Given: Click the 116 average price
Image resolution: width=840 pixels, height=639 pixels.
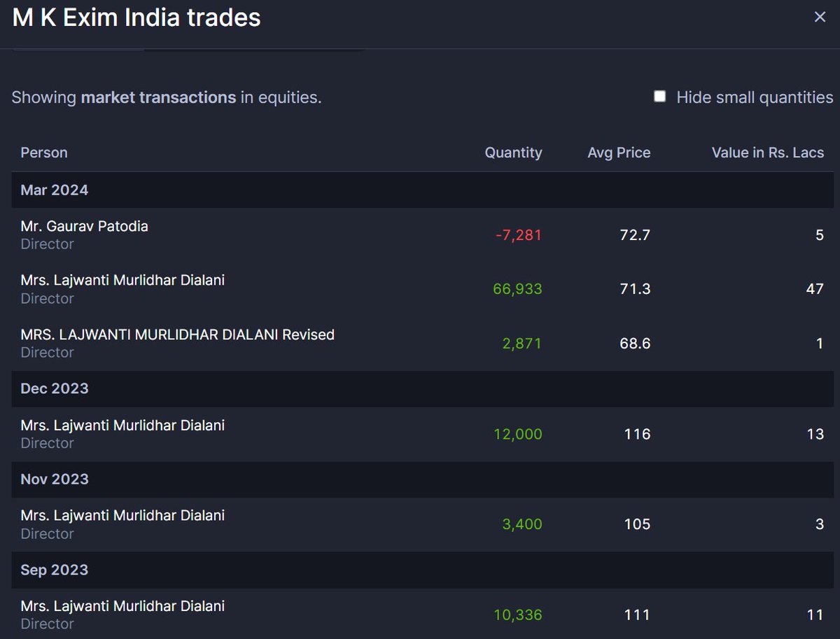Looking at the screenshot, I should point(638,434).
